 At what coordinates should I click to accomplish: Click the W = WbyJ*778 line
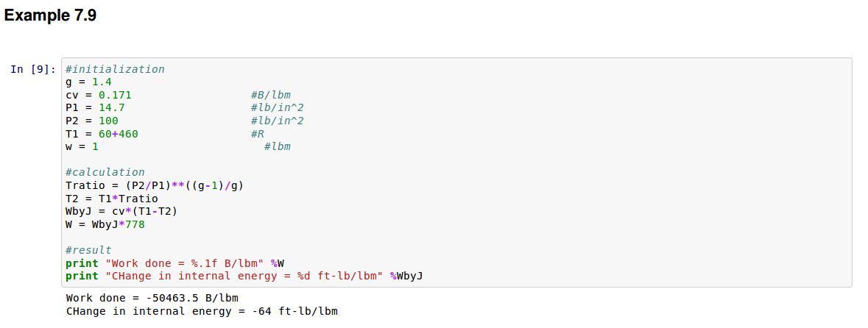click(x=105, y=224)
